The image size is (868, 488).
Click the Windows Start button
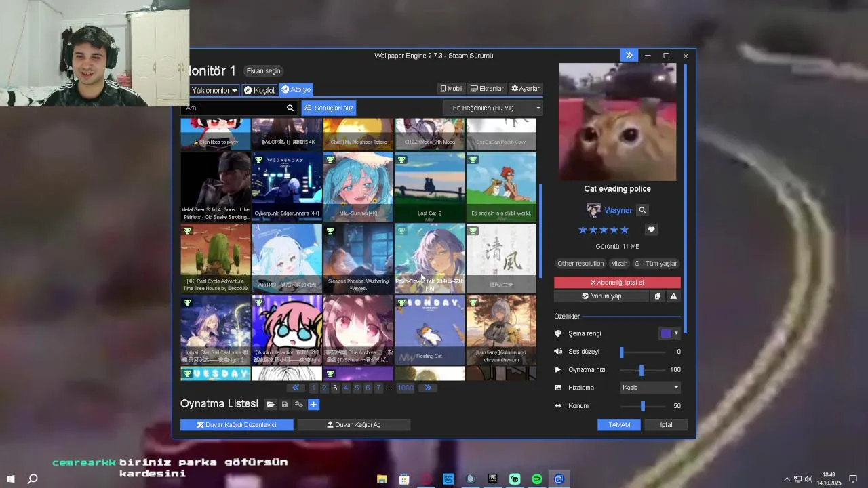coord(11,479)
